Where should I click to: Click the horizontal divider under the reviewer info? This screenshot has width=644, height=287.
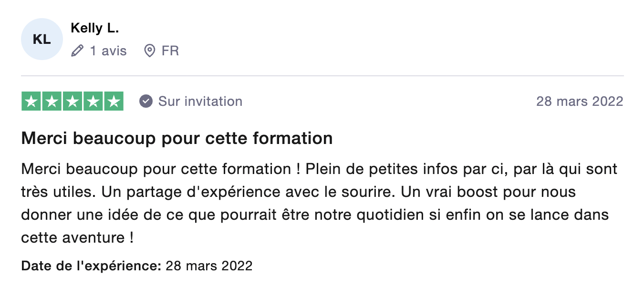[x=322, y=76]
